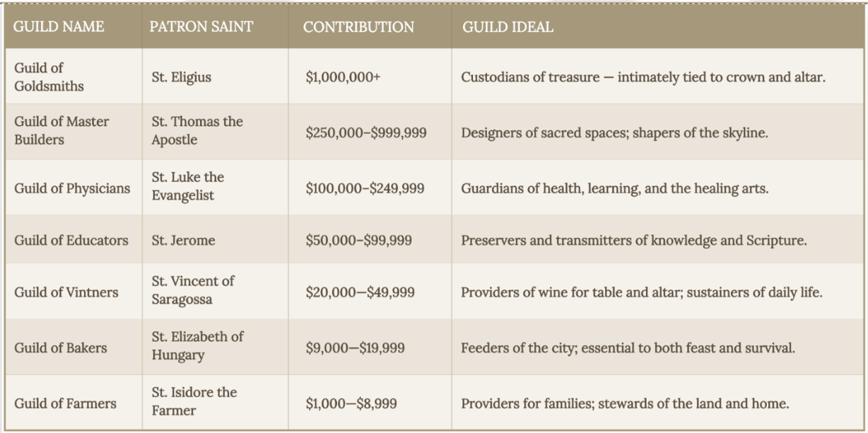Click the CONTRIBUTION column header

click(358, 27)
